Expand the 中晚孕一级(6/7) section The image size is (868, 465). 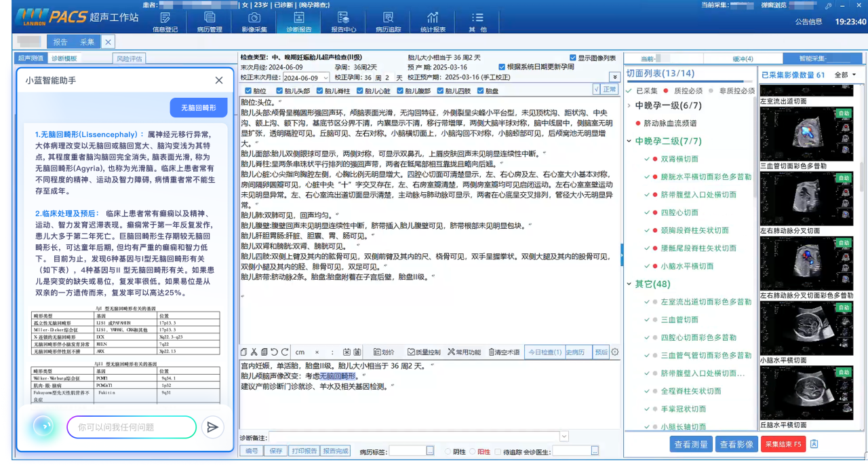point(630,105)
